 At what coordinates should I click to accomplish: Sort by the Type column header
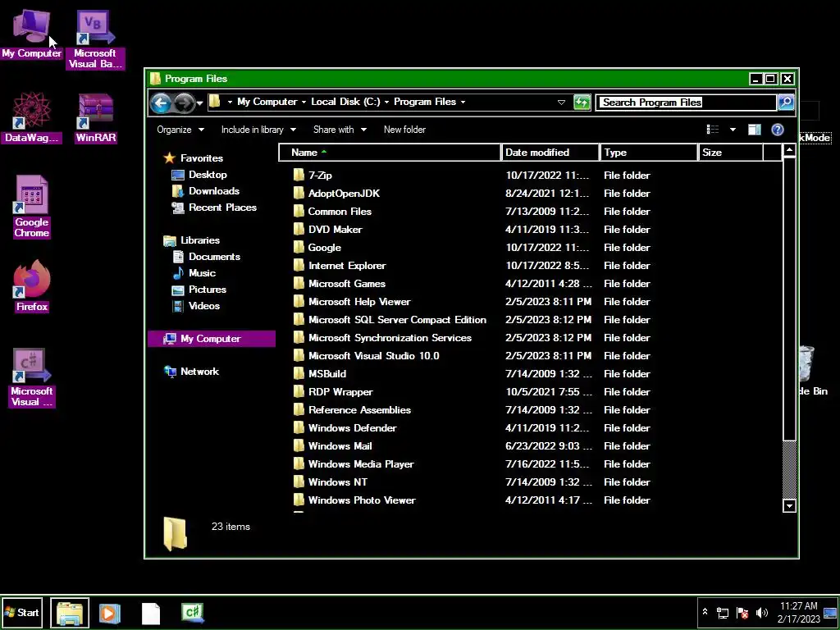click(649, 153)
